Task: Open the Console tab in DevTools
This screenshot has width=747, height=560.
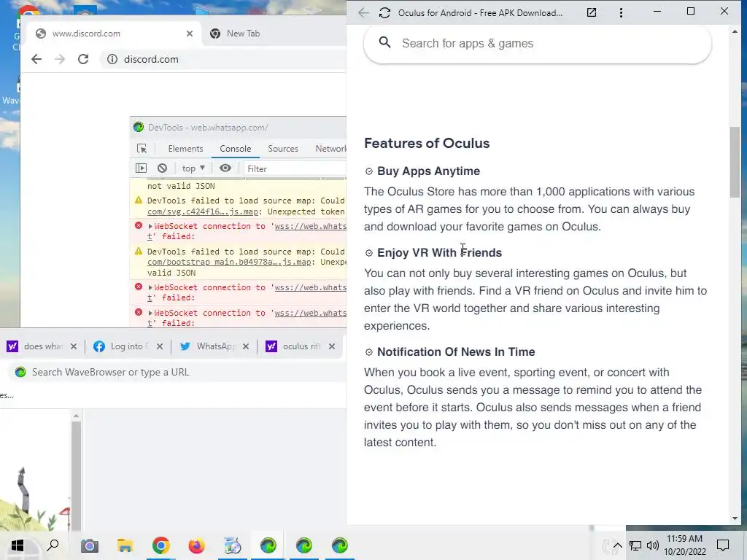Action: pos(236,149)
